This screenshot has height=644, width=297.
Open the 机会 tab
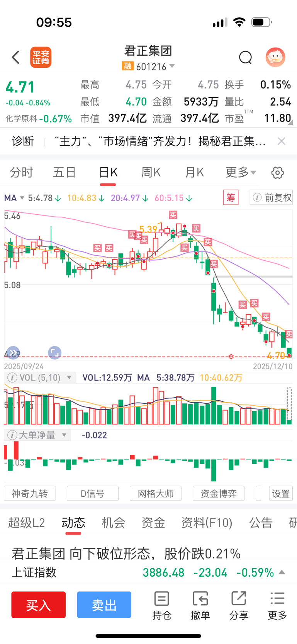click(114, 523)
